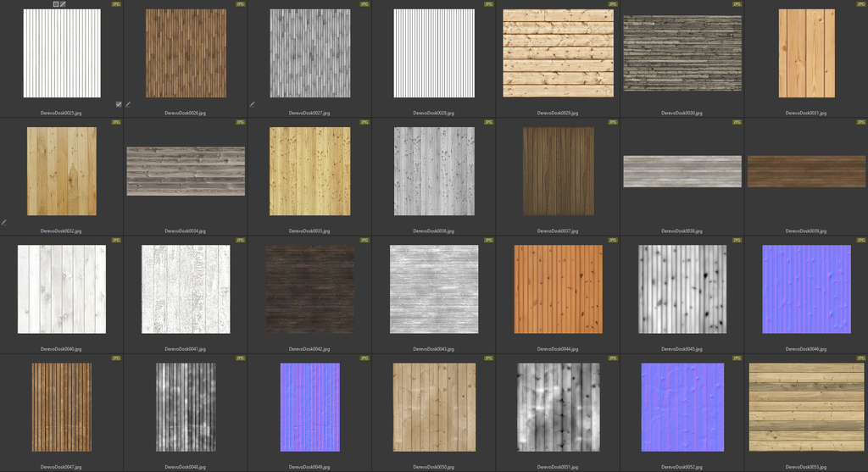Click the pencil icon on DerevoDosk0027.jpg
This screenshot has height=472, width=868.
coord(253,104)
